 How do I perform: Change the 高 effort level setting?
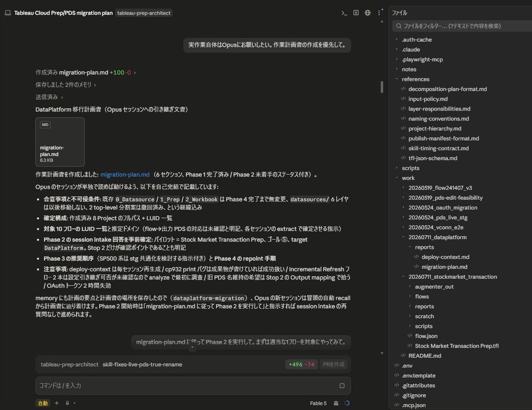pos(336,403)
